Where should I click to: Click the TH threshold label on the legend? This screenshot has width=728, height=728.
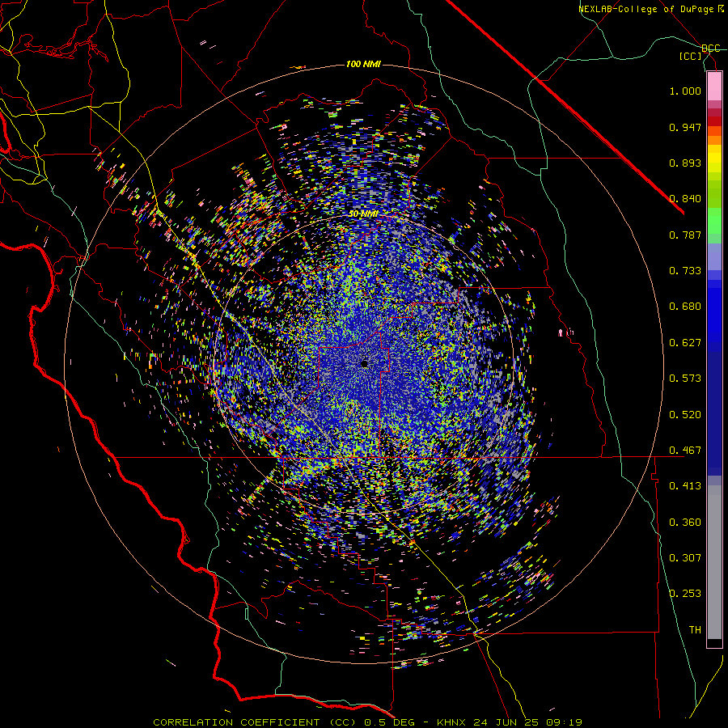point(695,630)
